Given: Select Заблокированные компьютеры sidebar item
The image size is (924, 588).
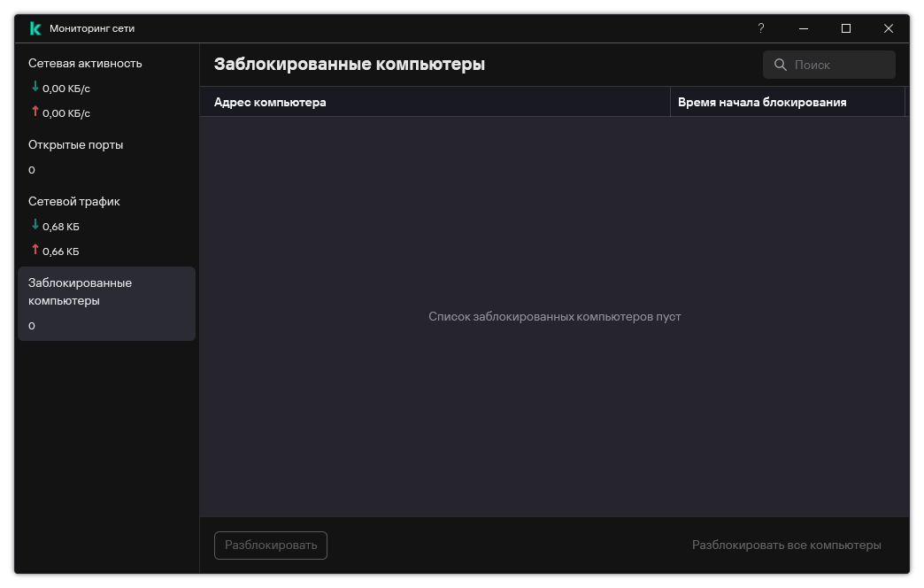Looking at the screenshot, I should [x=107, y=304].
